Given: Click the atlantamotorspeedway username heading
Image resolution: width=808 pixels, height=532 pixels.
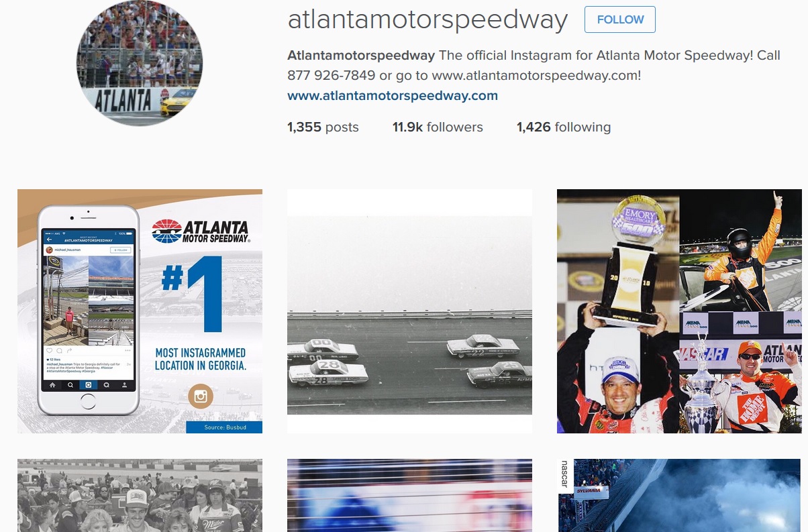Looking at the screenshot, I should pos(427,19).
